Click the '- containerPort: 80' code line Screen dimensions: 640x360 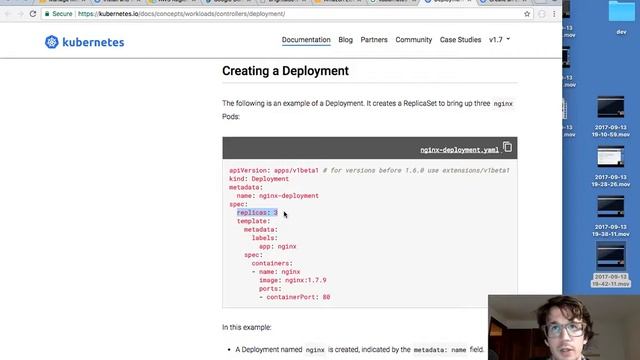[x=295, y=297]
